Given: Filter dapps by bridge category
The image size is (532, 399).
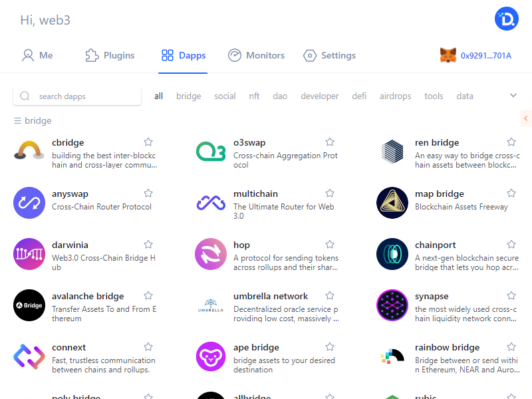Looking at the screenshot, I should point(189,96).
